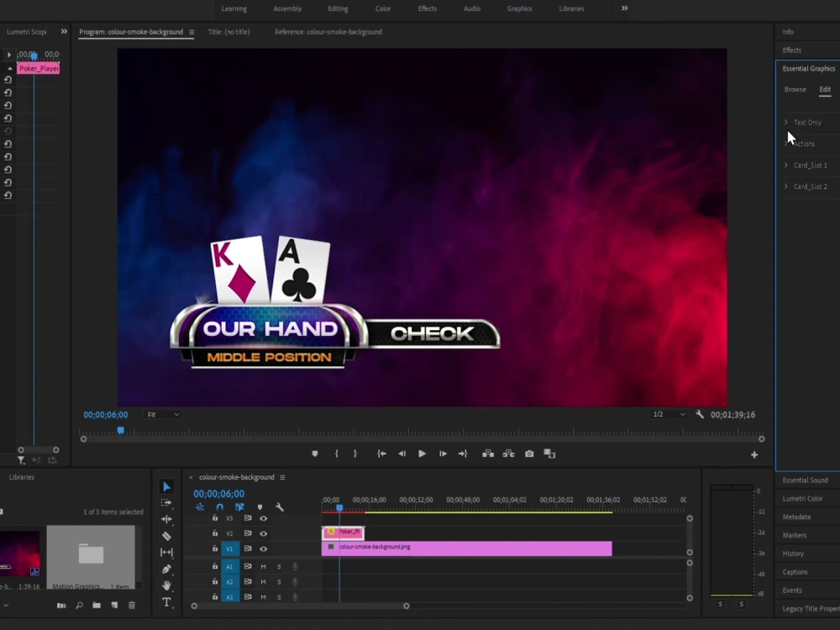The width and height of the screenshot is (840, 630).
Task: Open the program monitor wrench settings
Action: click(700, 414)
